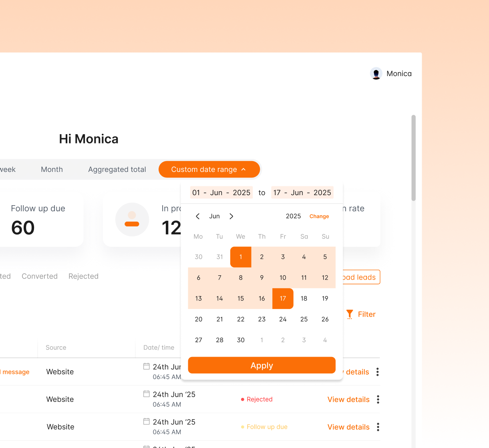Screen dimensions: 489x448
Task: Select the Rejected leads tab
Action: tap(83, 276)
